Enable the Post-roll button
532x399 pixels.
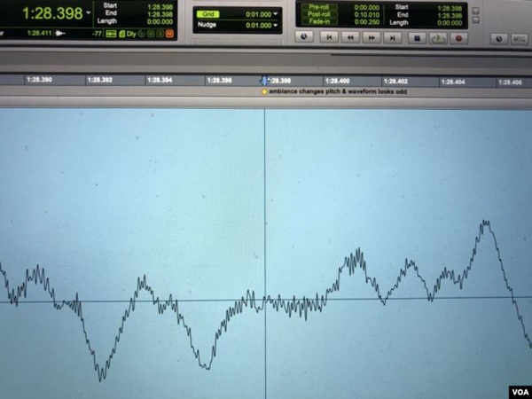tap(318, 13)
